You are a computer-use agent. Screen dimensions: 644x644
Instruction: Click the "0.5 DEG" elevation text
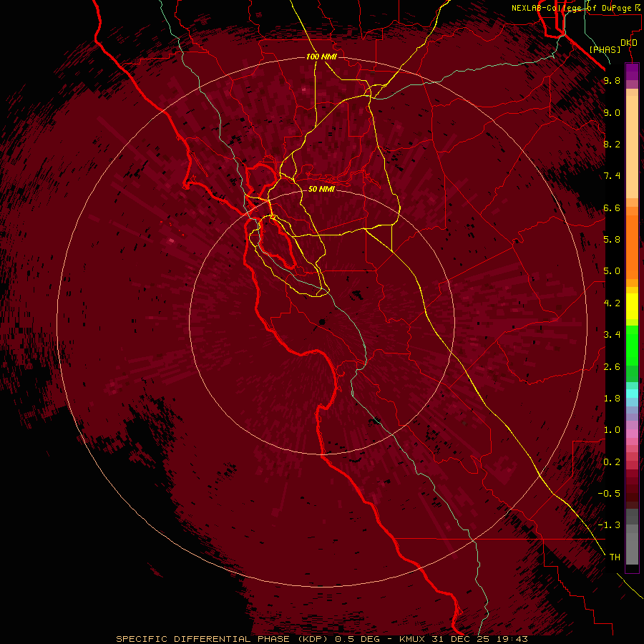pos(357,639)
